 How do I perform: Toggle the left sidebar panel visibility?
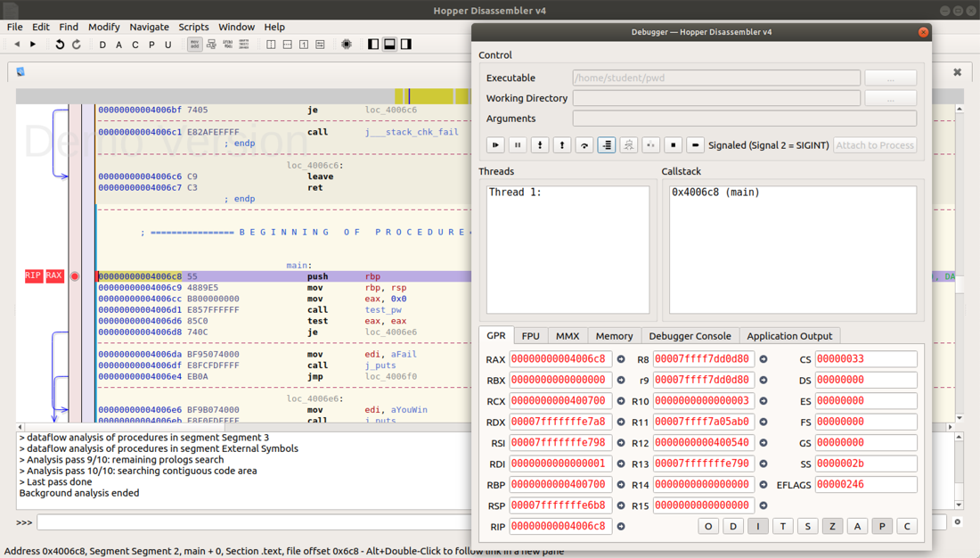tap(373, 45)
